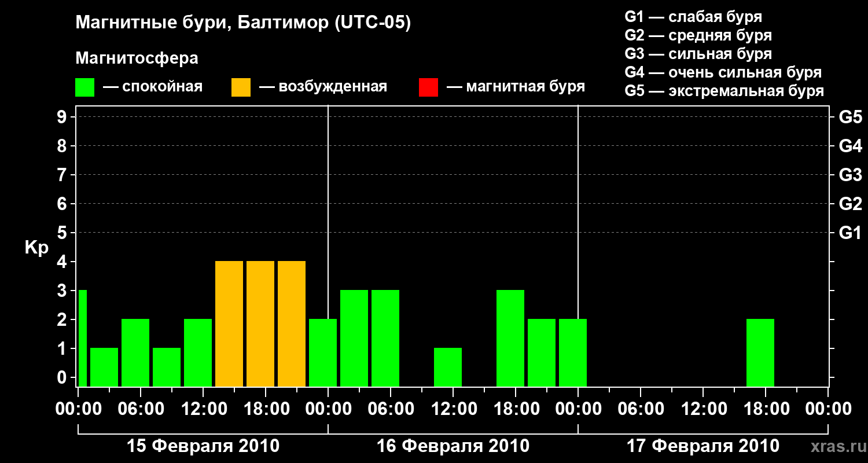
Task: Click the green Kp 2 bar crossing midnight into 17 February
Action: pos(573,352)
